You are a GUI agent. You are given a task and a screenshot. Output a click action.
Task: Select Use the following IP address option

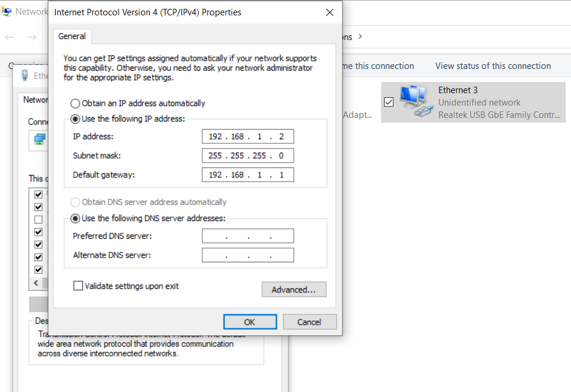(76, 119)
